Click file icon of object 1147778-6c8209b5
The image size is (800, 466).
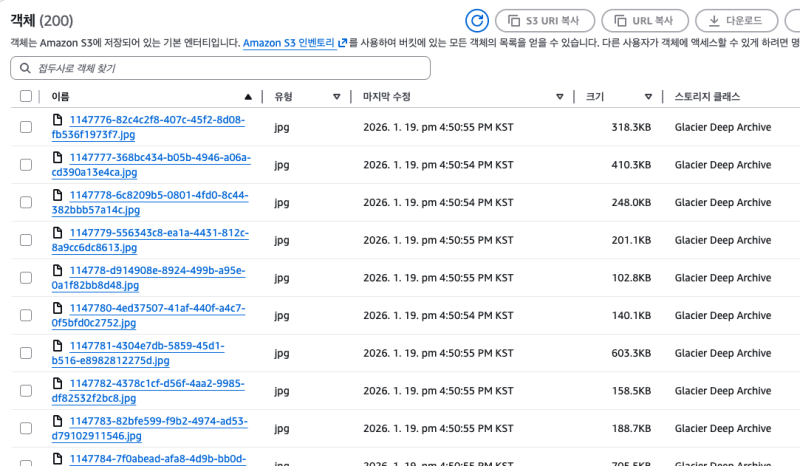pos(58,195)
